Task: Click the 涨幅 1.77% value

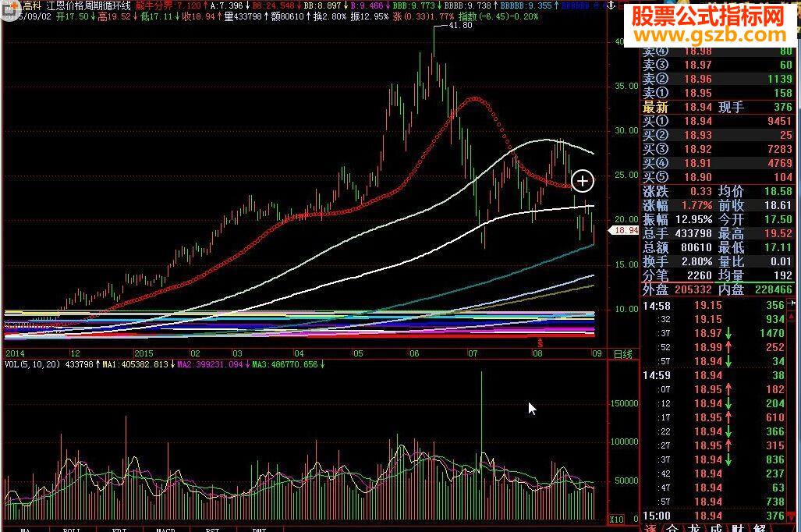Action: click(x=697, y=205)
